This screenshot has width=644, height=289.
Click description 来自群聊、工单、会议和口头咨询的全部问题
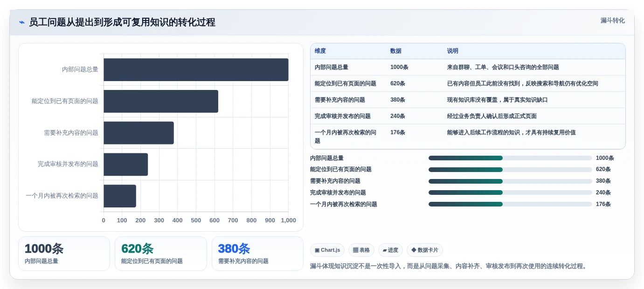coord(503,67)
